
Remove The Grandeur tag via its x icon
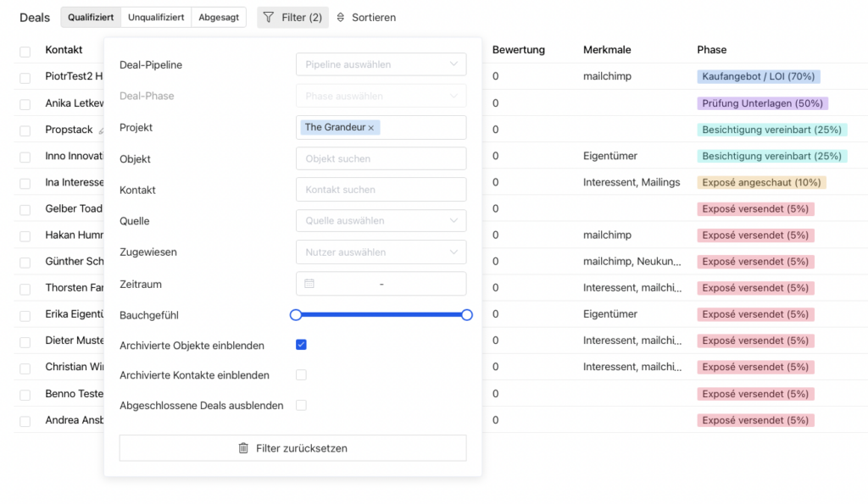pyautogui.click(x=369, y=127)
